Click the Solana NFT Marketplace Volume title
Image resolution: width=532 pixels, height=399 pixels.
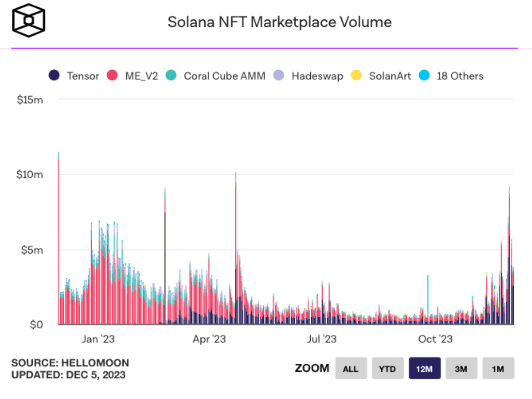click(x=279, y=22)
